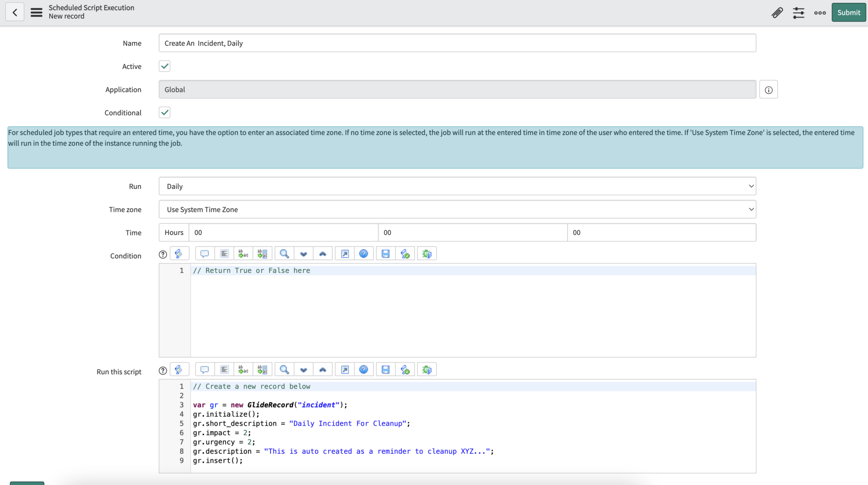Disable the Conditional checkbox
Screen dimensions: 868x485
coord(164,112)
